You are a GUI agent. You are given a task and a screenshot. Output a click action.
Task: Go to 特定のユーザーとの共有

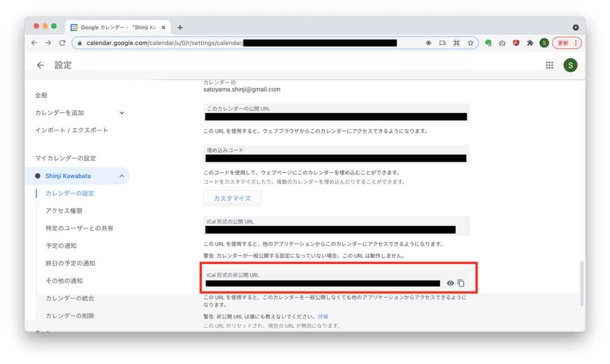click(80, 228)
